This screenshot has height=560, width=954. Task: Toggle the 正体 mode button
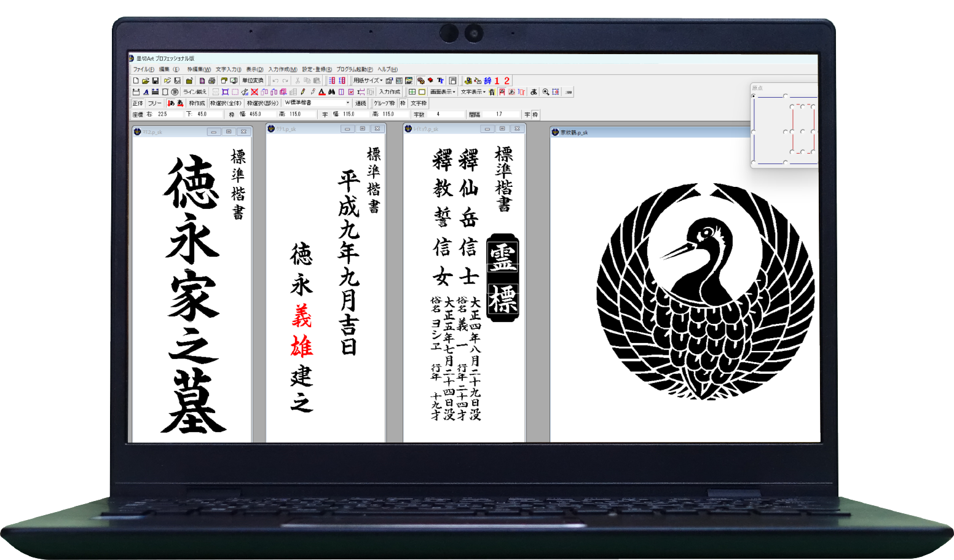click(x=138, y=103)
